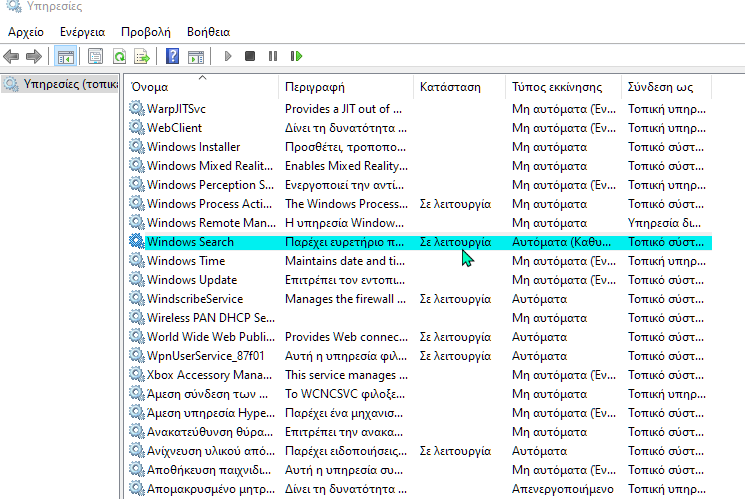Select the Windows Process Acti... service name
Screen dimensions: 745x499
[x=210, y=204]
